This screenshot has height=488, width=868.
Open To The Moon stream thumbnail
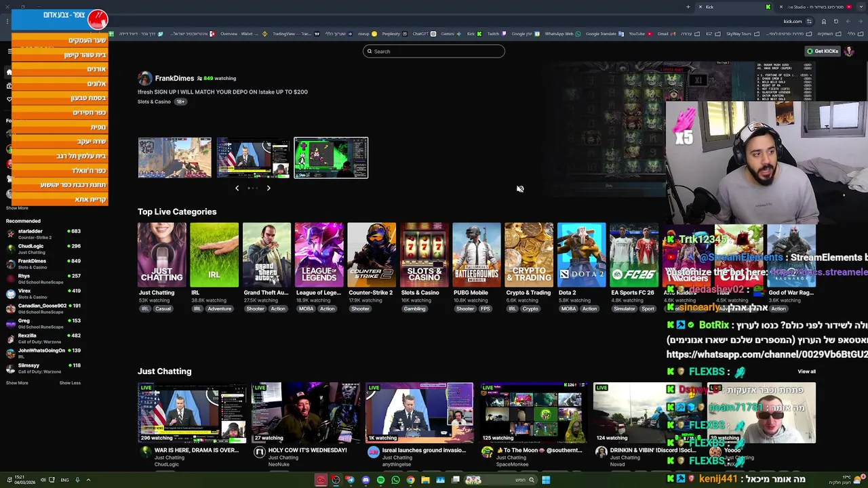coord(534,413)
